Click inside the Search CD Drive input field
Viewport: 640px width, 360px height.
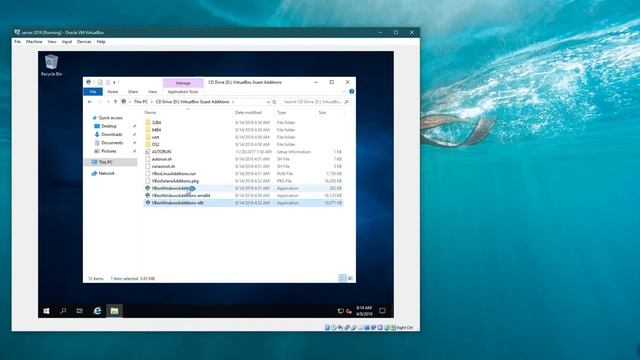click(x=313, y=102)
